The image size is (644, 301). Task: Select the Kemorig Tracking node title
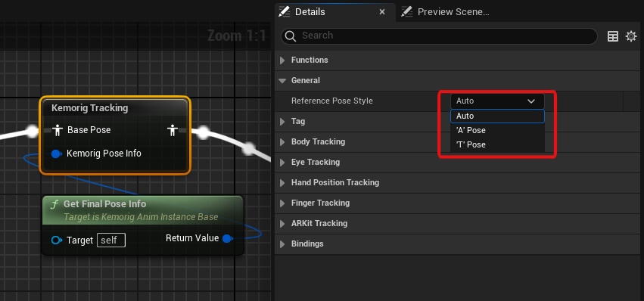tap(89, 108)
